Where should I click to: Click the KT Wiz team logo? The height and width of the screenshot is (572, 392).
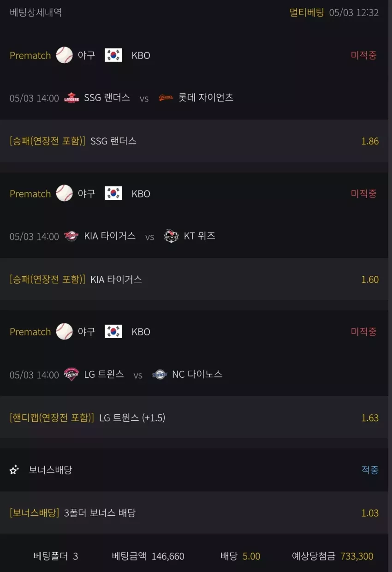pyautogui.click(x=171, y=236)
